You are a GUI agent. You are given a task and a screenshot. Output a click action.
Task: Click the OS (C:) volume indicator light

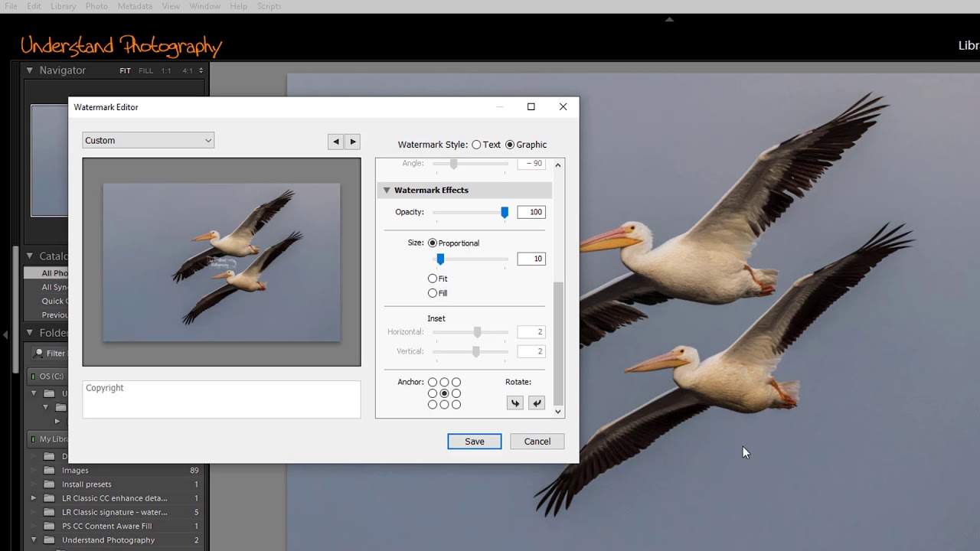pyautogui.click(x=34, y=377)
